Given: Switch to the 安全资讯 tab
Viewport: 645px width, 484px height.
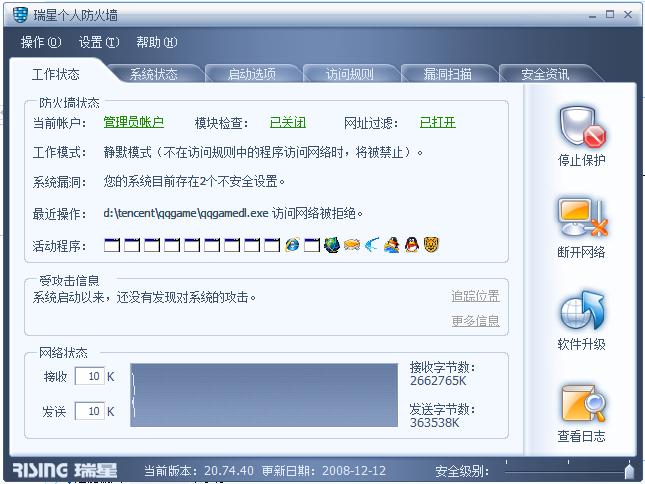Looking at the screenshot, I should point(545,74).
